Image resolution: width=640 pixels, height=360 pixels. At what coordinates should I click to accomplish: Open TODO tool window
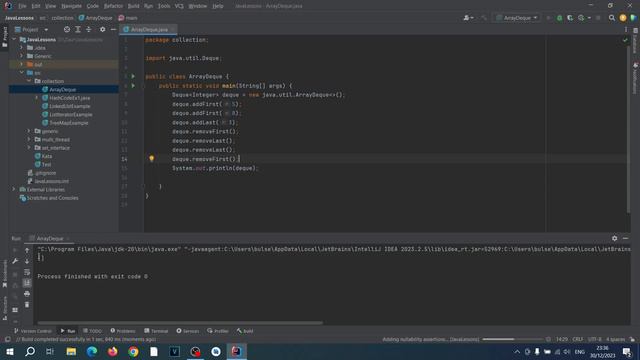pos(92,331)
